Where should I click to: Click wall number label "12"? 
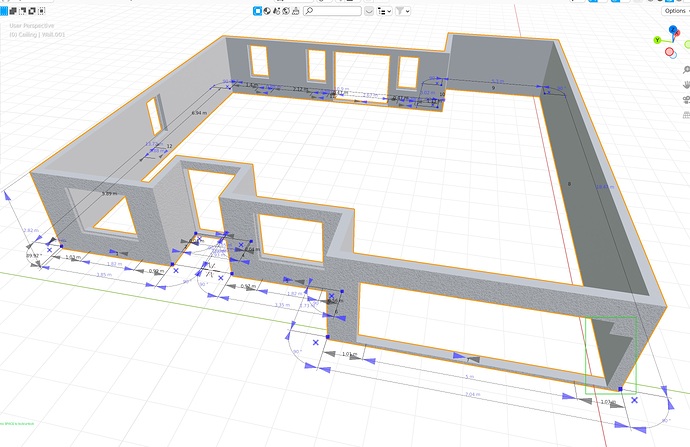tap(169, 146)
